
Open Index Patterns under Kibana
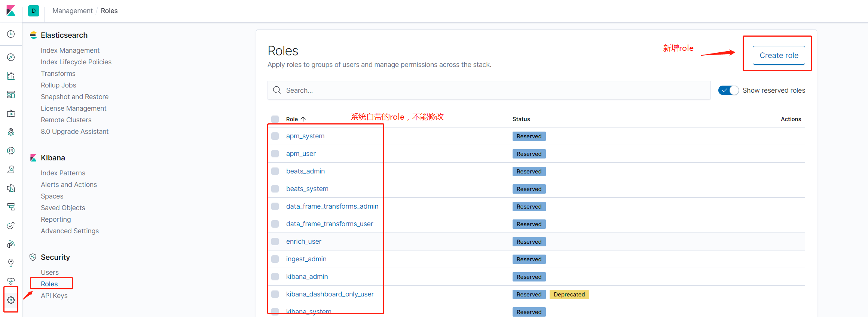pyautogui.click(x=63, y=173)
